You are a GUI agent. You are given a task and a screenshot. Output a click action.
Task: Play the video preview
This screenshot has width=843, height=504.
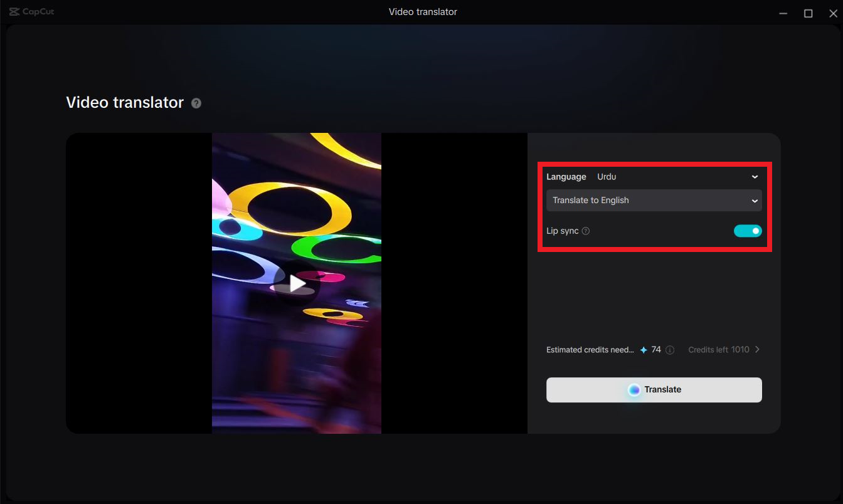coord(296,283)
